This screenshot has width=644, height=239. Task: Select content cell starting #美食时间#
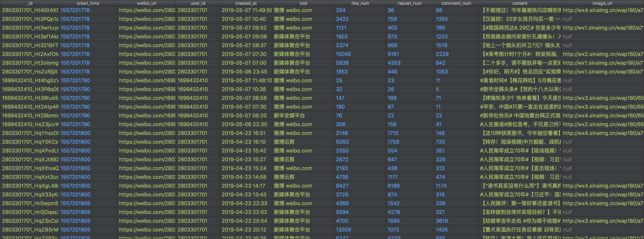520,81
